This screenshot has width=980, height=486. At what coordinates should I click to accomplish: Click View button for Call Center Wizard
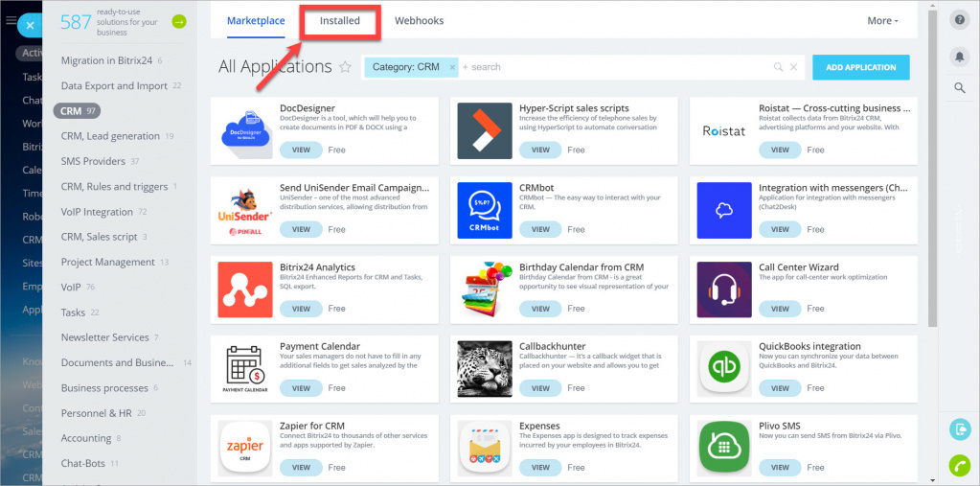(780, 309)
